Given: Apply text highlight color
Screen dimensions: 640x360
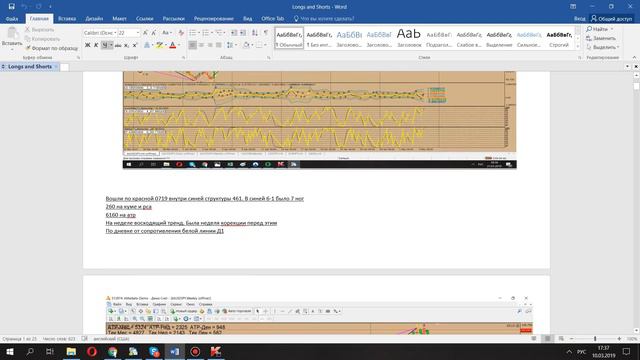Looking at the screenshot, I should click(159, 45).
